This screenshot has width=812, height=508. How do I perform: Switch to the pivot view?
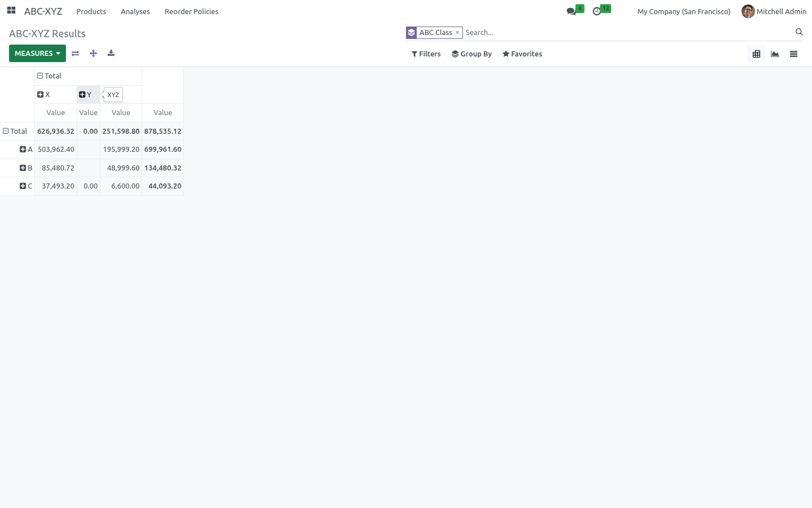click(757, 54)
